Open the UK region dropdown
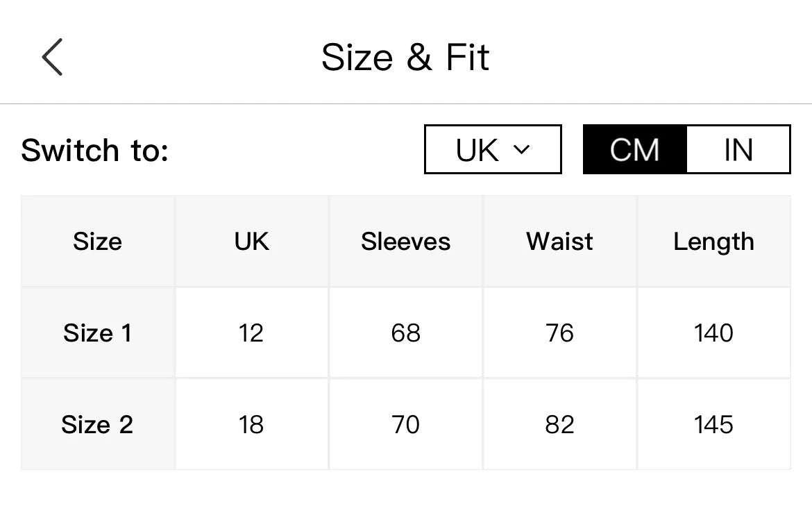Screen dimensions: 812x529 [493, 149]
